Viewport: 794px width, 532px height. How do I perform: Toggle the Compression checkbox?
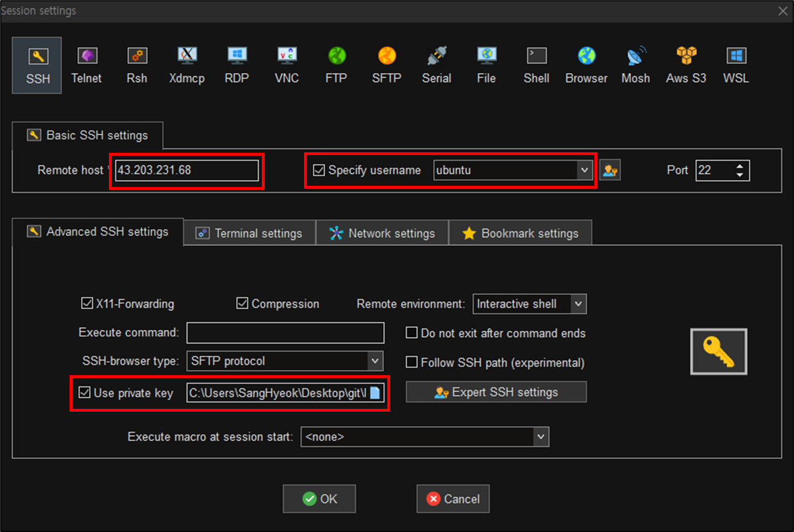pos(242,303)
